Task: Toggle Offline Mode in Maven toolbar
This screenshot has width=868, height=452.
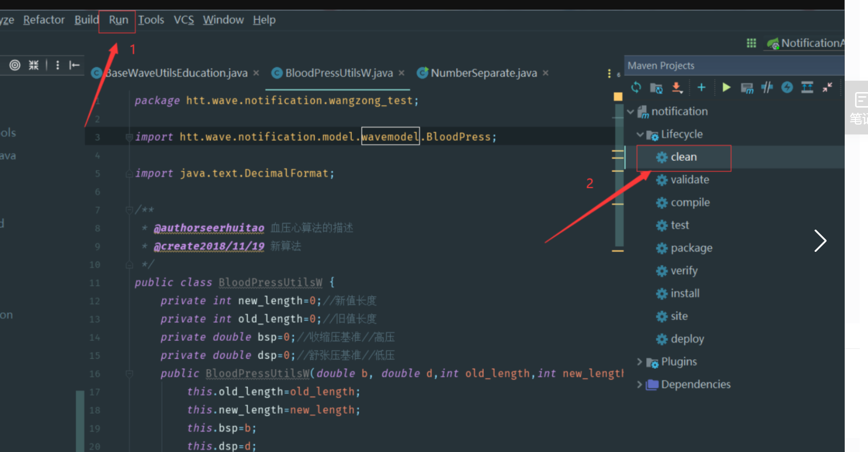Action: tap(767, 87)
